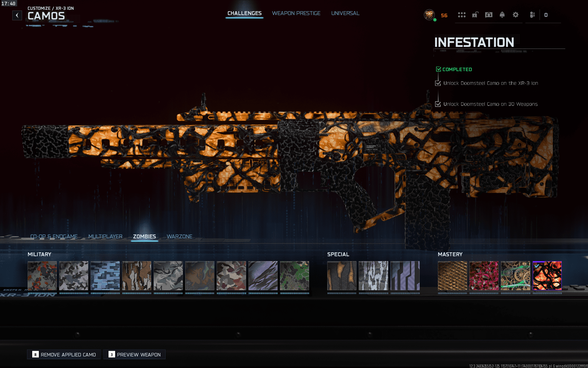Select the first Special camo with orange streaks
Screen dimensions: 588x368
[342, 275]
